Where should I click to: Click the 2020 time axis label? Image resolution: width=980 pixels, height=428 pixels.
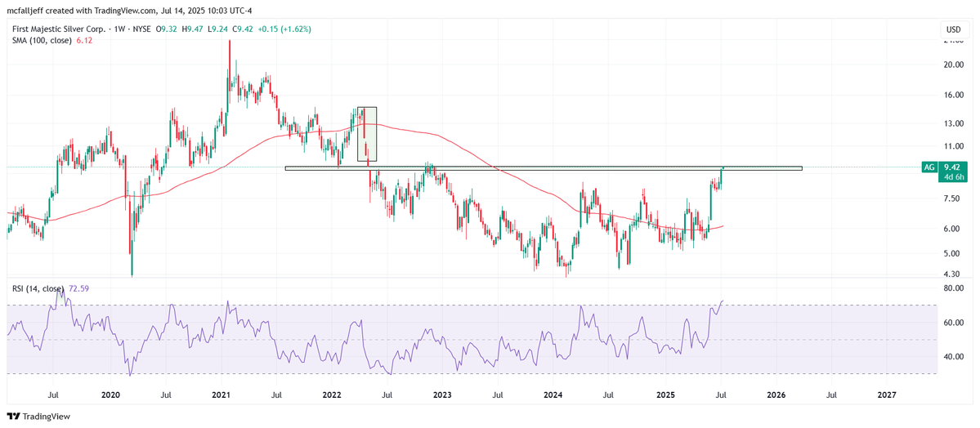[x=110, y=395]
